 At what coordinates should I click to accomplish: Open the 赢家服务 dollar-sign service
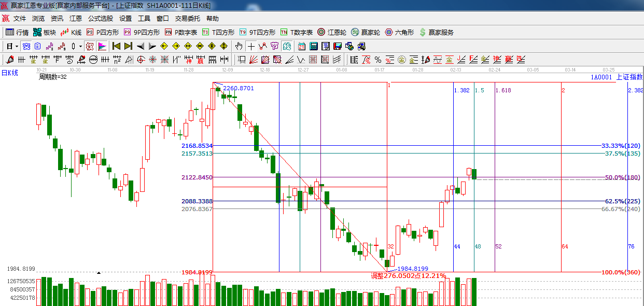pos(436,32)
